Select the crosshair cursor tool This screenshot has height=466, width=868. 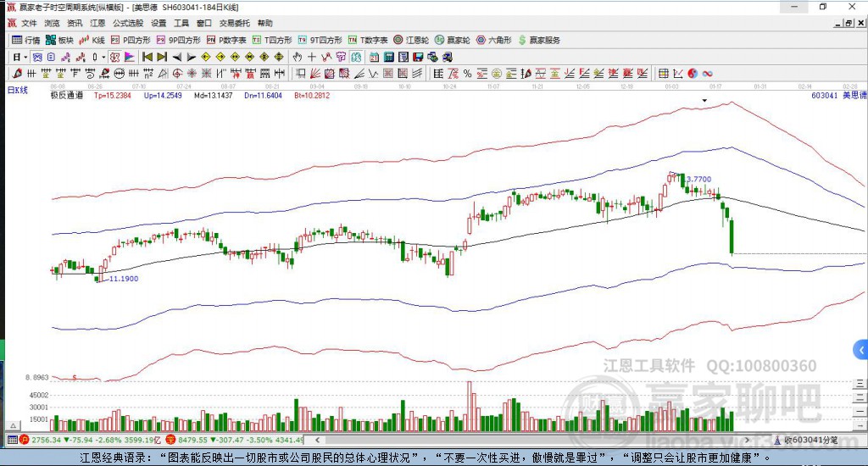[312, 57]
